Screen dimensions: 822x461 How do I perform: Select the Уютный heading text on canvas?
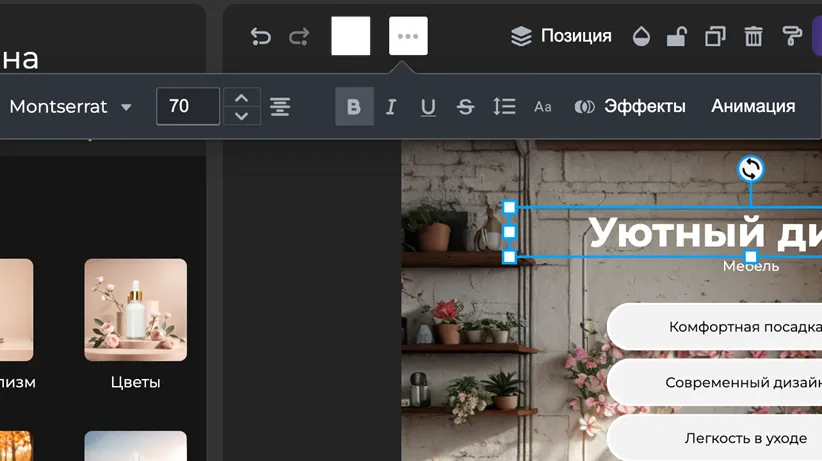point(705,232)
